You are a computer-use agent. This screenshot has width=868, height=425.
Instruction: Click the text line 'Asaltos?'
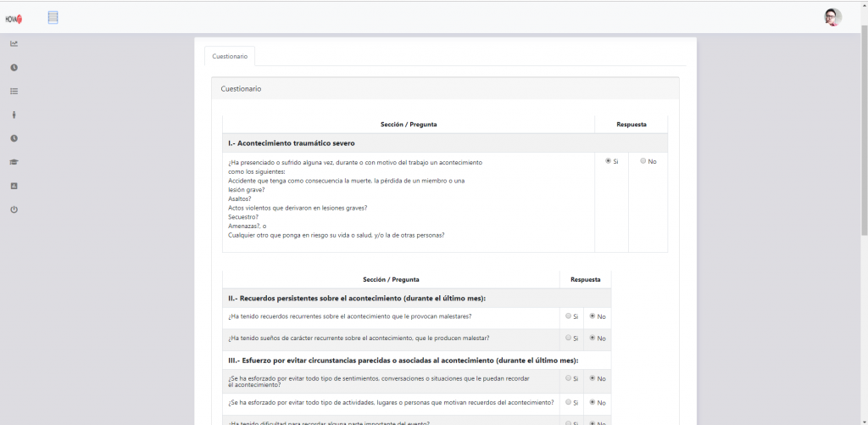pyautogui.click(x=240, y=199)
